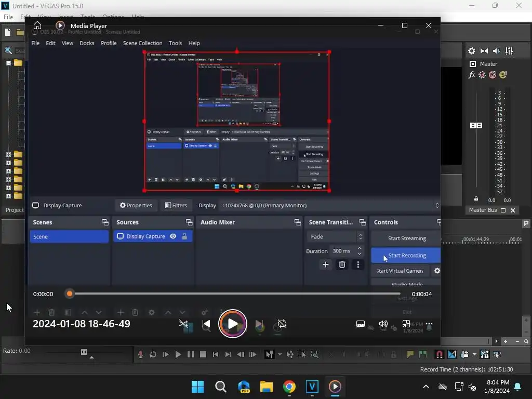This screenshot has width=532, height=399.
Task: Click the timeline scroll right arrow
Action: click(496, 341)
